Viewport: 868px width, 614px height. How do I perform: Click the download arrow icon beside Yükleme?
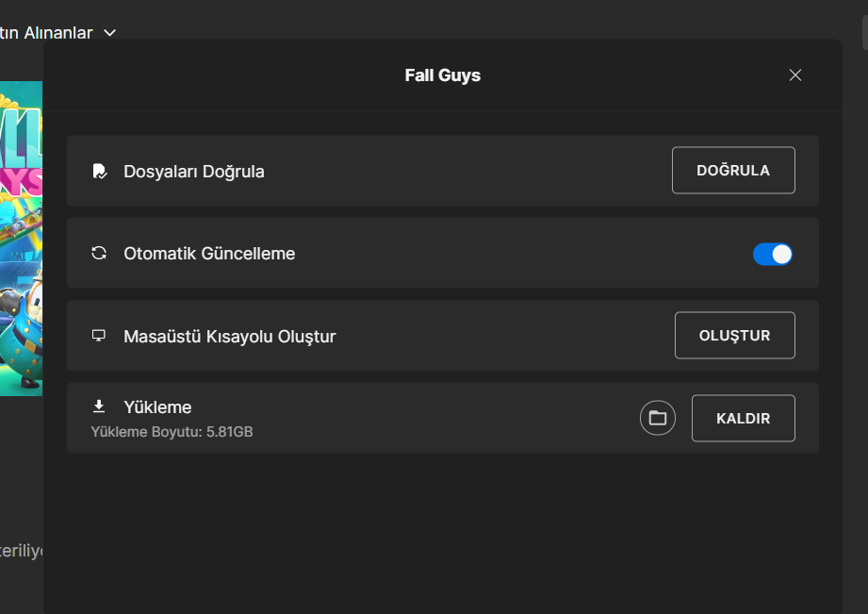[98, 407]
